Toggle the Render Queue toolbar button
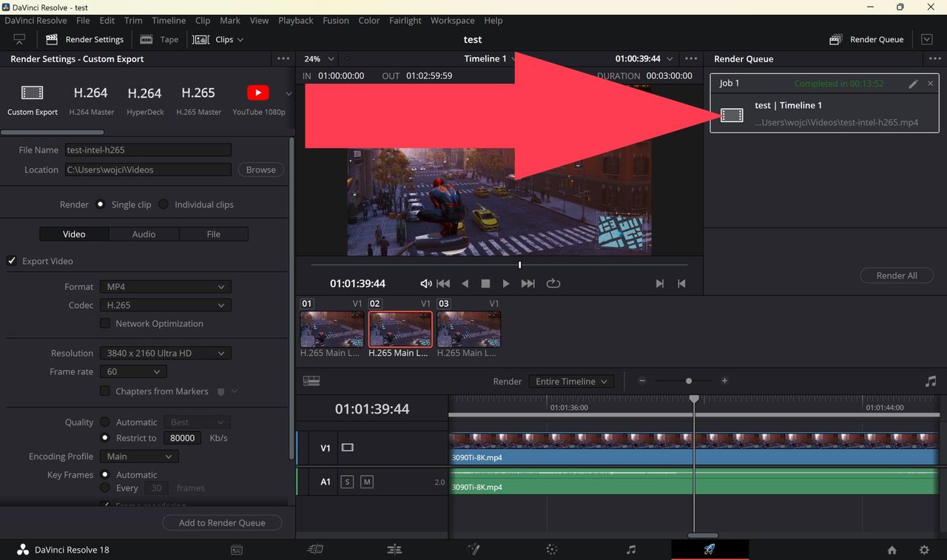Viewport: 947px width, 560px height. [866, 39]
